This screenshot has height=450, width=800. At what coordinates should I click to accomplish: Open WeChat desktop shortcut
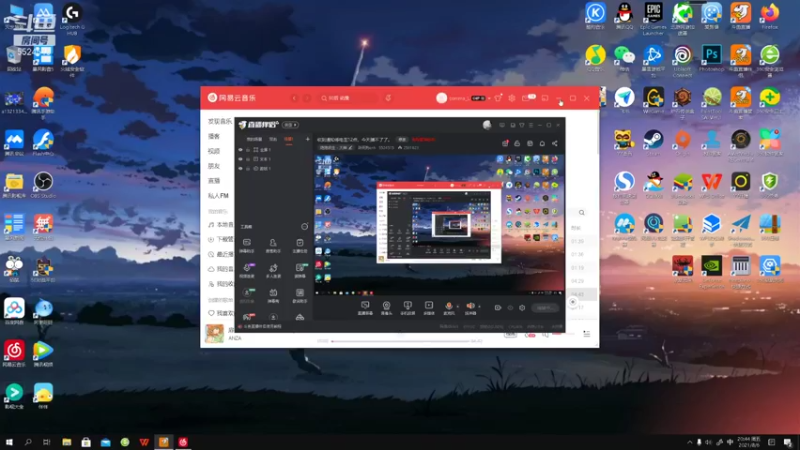pos(624,58)
